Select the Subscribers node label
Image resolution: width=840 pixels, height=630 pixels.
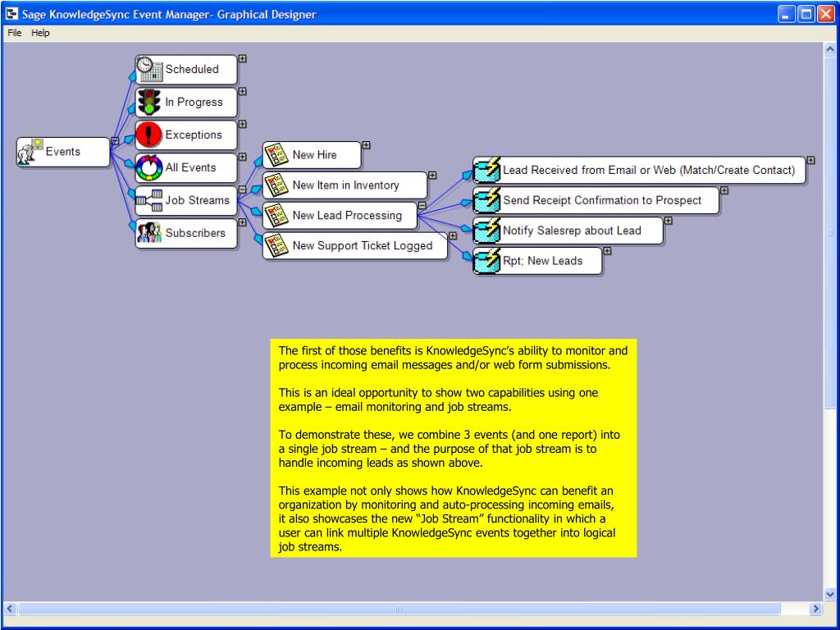(x=195, y=233)
